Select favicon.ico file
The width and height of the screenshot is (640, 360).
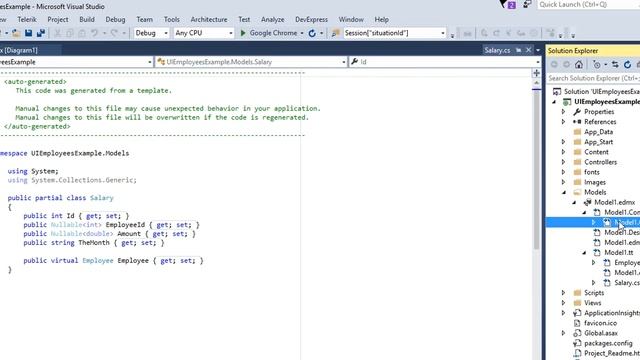pos(600,323)
